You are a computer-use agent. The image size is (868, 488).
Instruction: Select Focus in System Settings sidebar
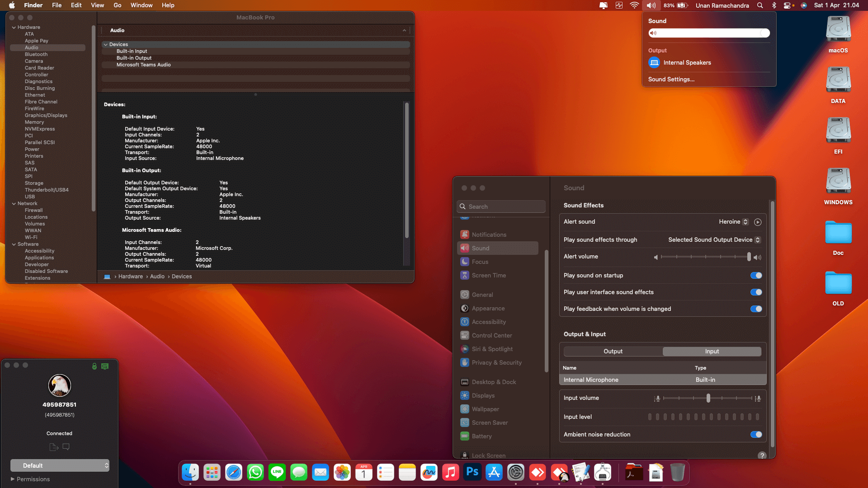480,262
